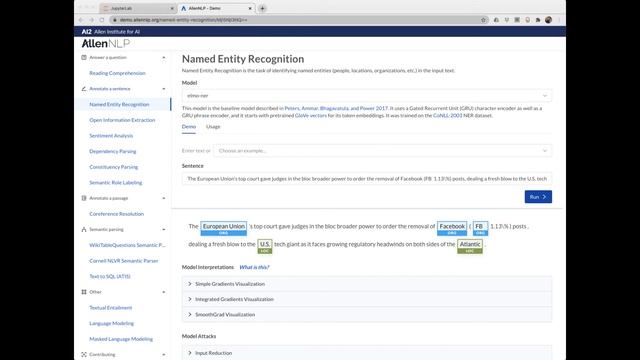Viewport: 640px width, 360px height.
Task: Click the Facebook ORG entity tag
Action: pyautogui.click(x=452, y=229)
